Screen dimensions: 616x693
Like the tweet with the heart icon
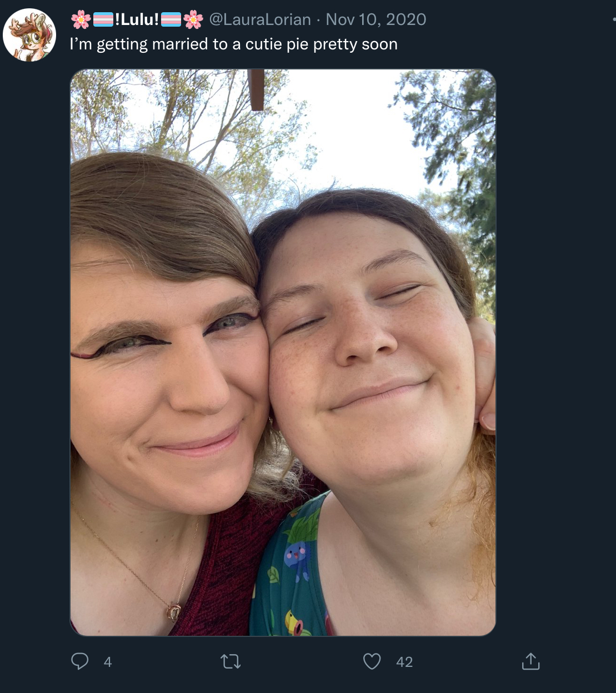click(x=372, y=661)
